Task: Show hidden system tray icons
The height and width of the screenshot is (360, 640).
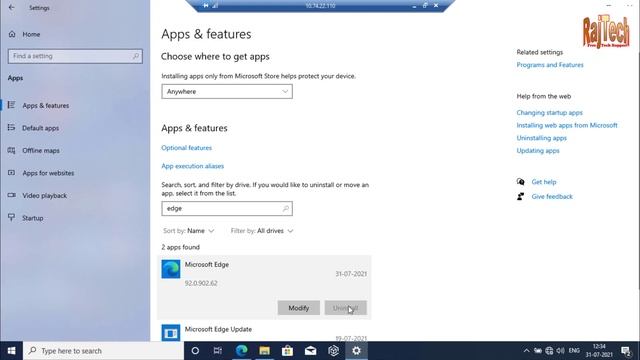Action: point(527,351)
